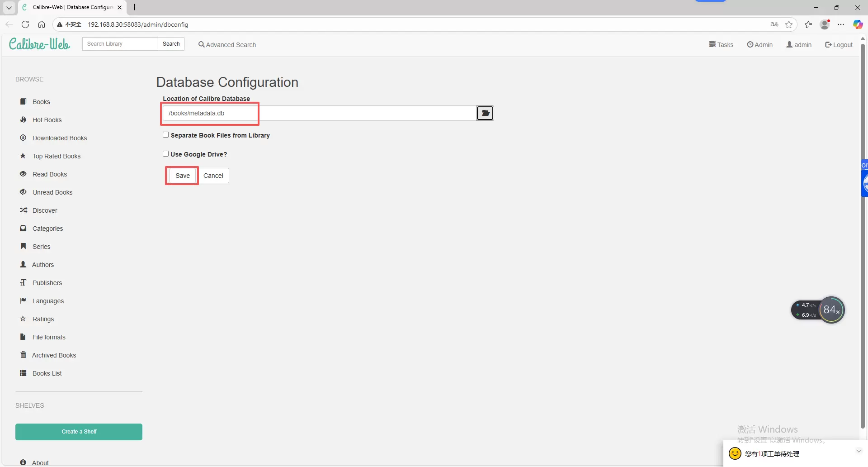
Task: Click the Archived Books trash icon
Action: 23,355
